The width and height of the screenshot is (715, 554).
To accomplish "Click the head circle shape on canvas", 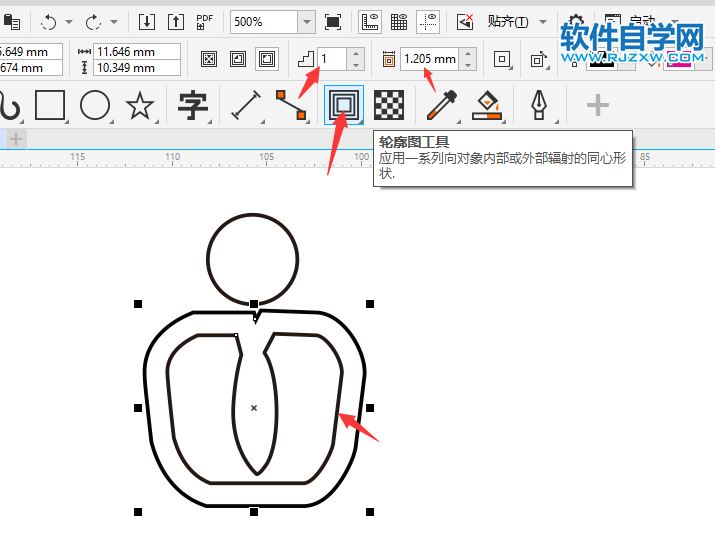I will coord(253,259).
